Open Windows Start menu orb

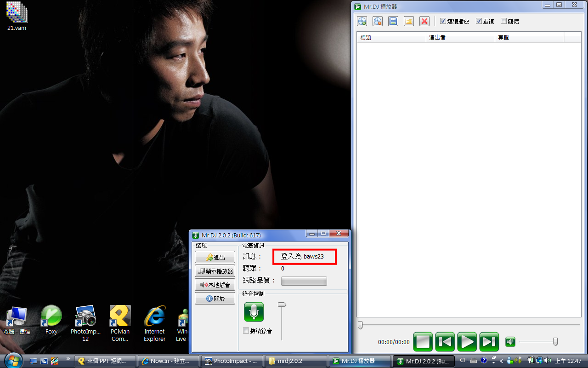click(x=12, y=360)
